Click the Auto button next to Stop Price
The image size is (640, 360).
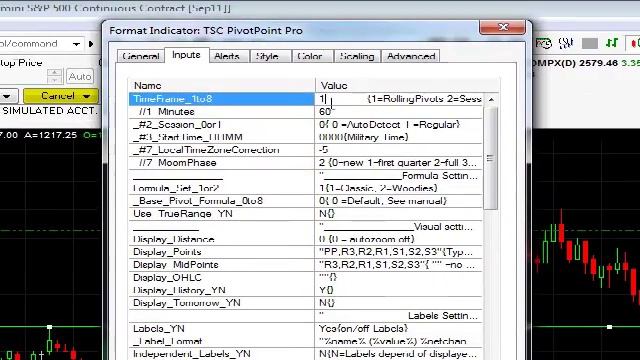pos(80,76)
